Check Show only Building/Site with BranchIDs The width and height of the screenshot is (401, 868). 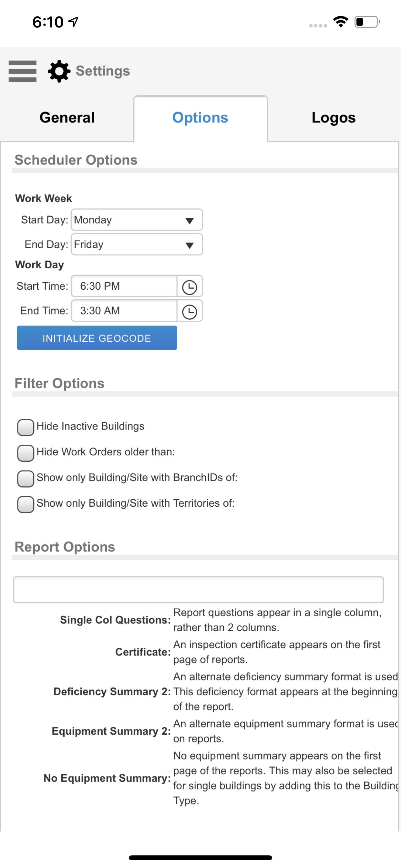pyautogui.click(x=26, y=479)
